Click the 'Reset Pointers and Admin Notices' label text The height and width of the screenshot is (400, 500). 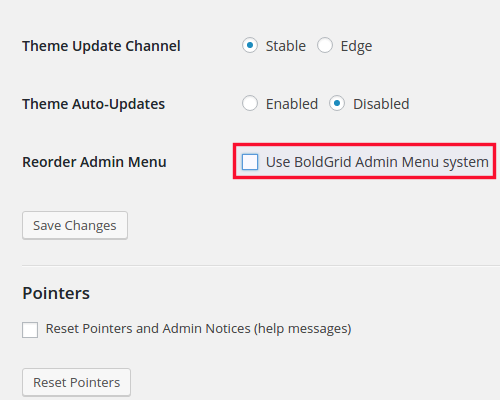point(148,329)
